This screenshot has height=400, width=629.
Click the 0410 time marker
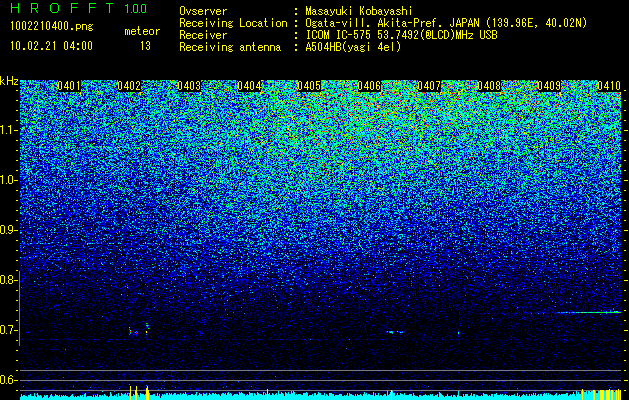click(x=609, y=86)
